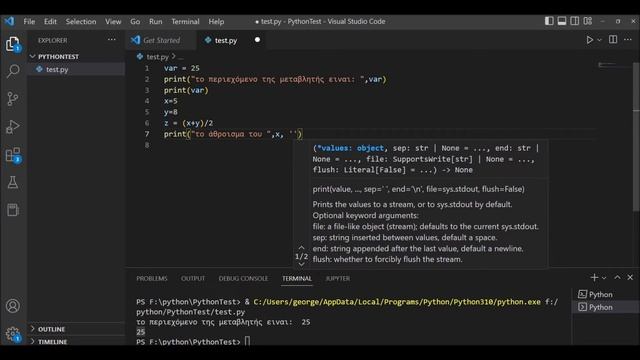Maximize the panel with up chevron
Viewport: 640px width, 360px height.
[x=617, y=278]
